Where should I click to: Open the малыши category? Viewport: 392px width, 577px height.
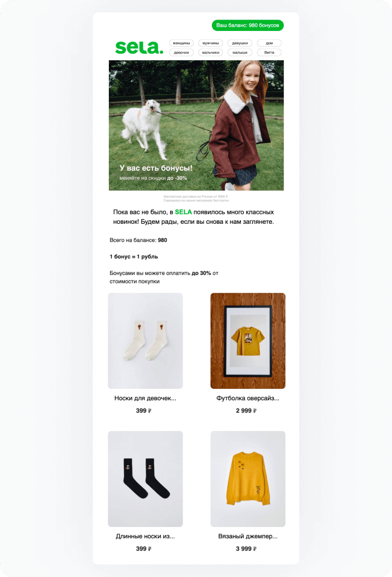[x=240, y=53]
